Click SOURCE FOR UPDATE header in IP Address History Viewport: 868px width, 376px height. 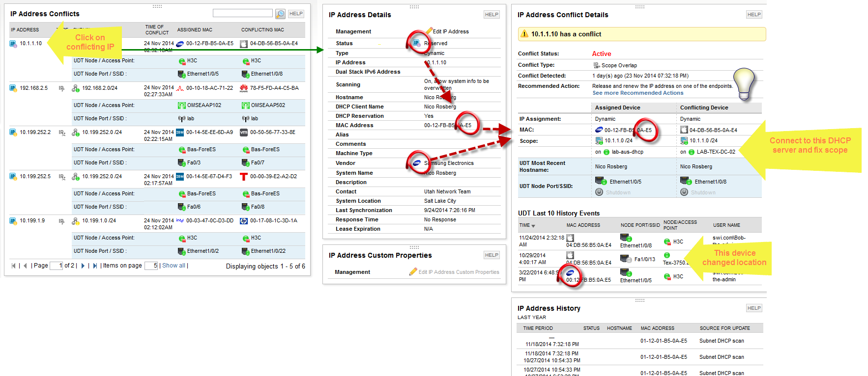coord(725,328)
